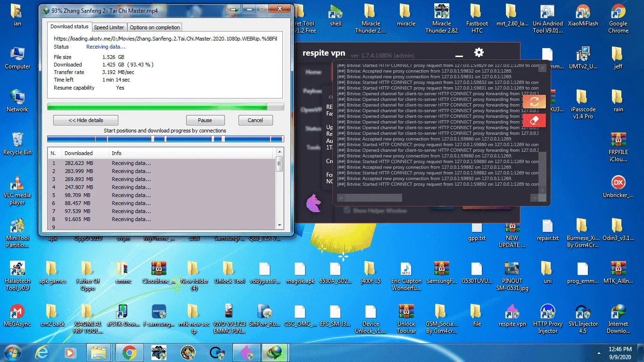Open Halabtech Tool v0.9 icon

17,276
